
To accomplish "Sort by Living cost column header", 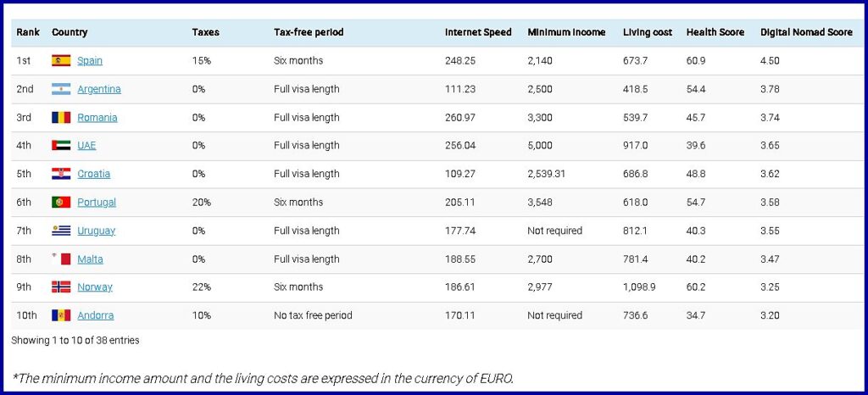I will pos(648,32).
